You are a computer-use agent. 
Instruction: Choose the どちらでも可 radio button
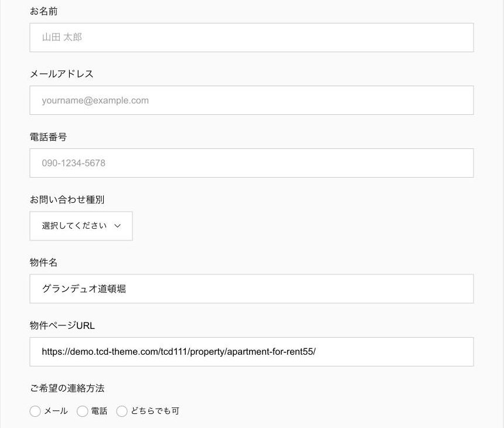tap(122, 411)
